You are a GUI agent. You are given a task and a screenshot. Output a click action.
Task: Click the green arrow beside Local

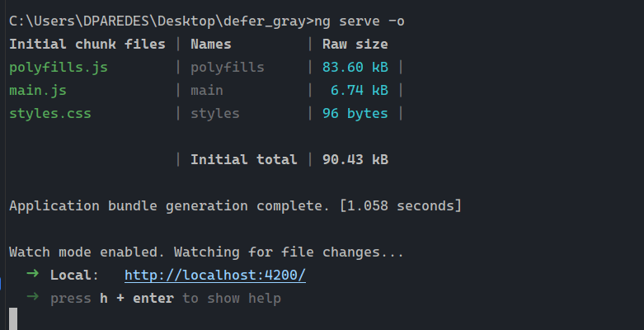pyautogui.click(x=32, y=274)
